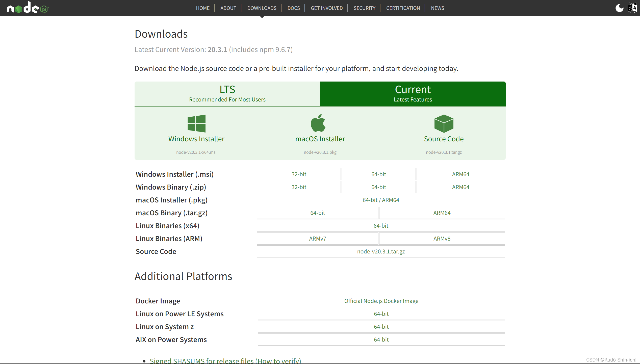Select 64-bit for Linux on System z
The width and height of the screenshot is (640, 364).
pos(381,327)
